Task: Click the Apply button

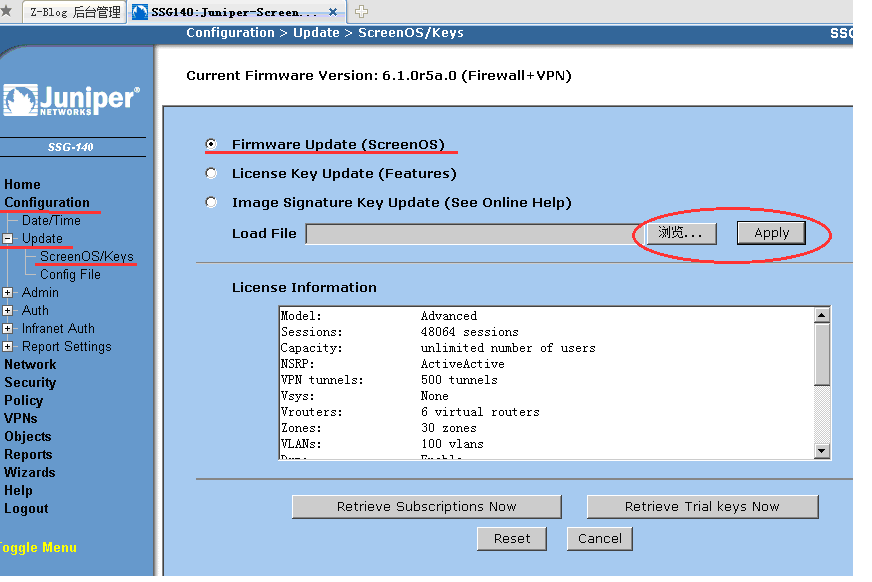Action: click(x=771, y=233)
